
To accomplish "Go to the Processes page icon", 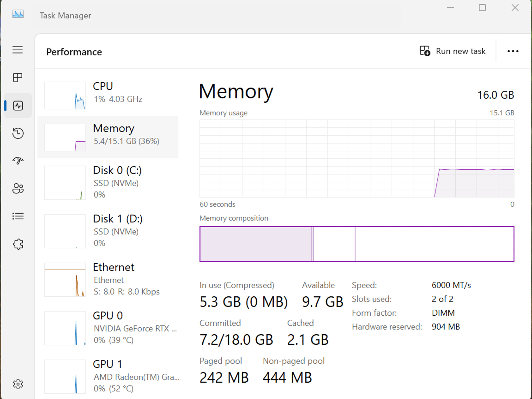I will pos(18,77).
